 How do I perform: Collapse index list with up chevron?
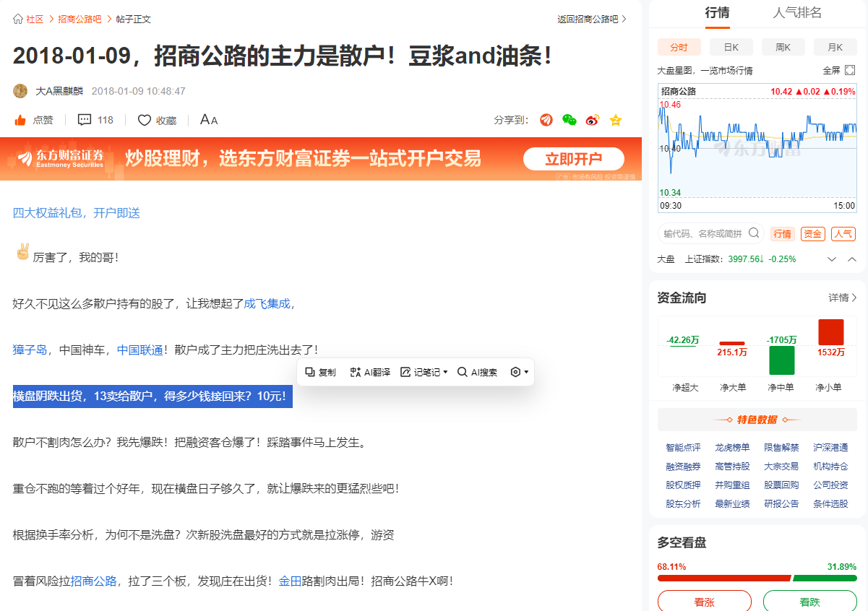(852, 259)
